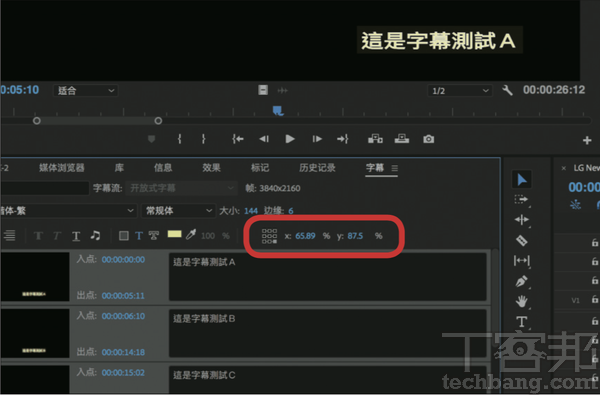The width and height of the screenshot is (600, 395).
Task: Switch to the 媒体浏览器 tab
Action: click(62, 168)
